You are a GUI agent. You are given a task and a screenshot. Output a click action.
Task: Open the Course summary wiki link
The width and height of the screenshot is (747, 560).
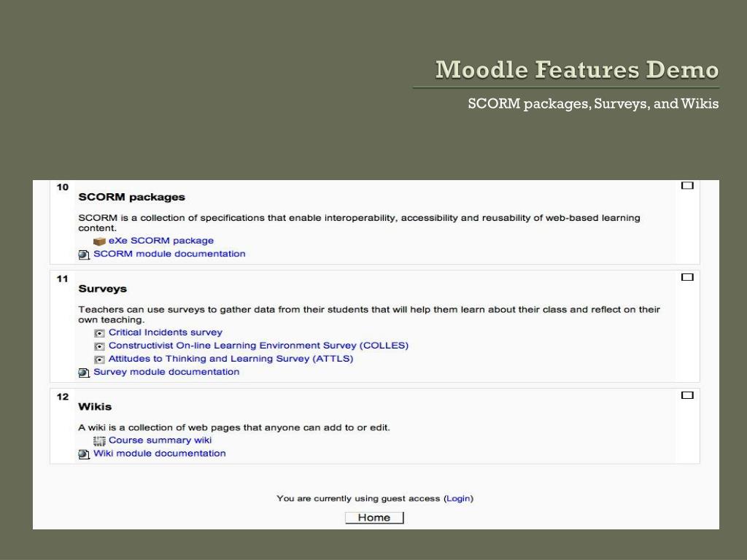(x=160, y=440)
